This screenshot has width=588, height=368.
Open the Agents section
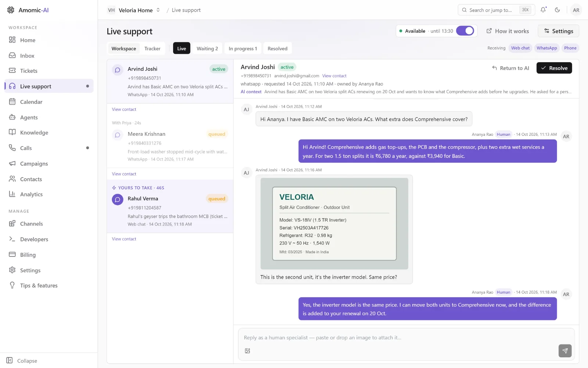click(x=49, y=117)
